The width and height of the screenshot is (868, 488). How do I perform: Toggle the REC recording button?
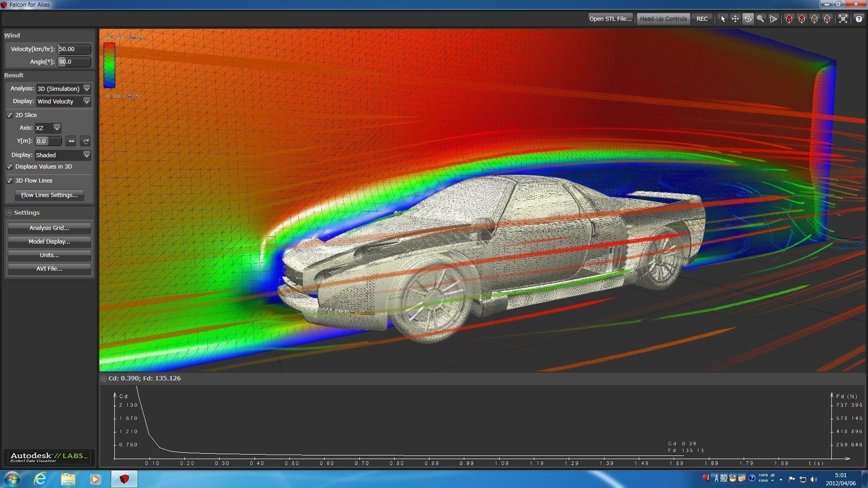tap(702, 19)
